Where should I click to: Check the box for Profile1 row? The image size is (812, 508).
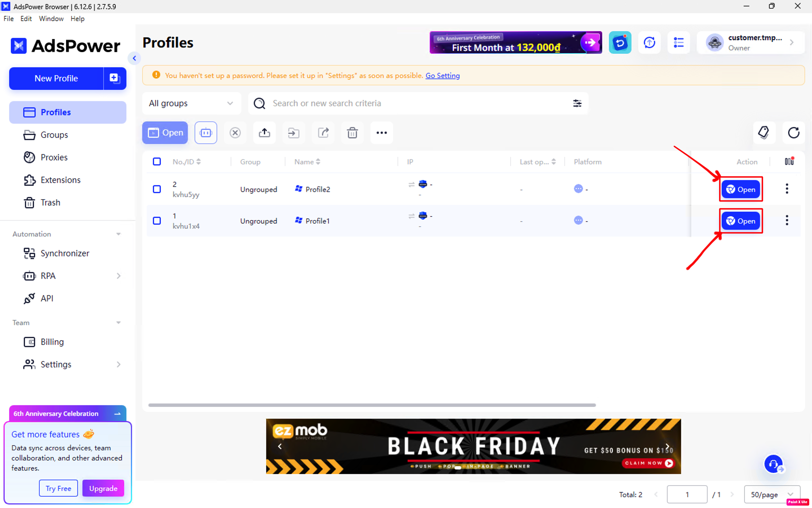point(157,221)
